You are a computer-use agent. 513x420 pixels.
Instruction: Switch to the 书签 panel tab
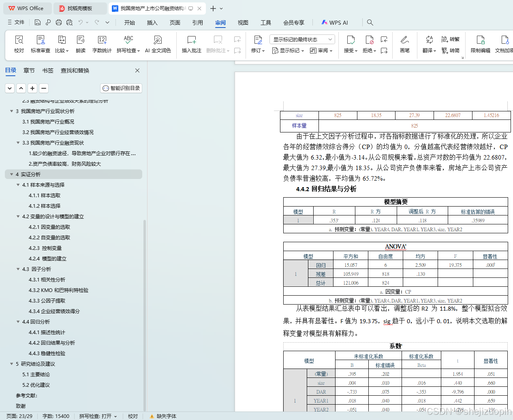tap(48, 70)
